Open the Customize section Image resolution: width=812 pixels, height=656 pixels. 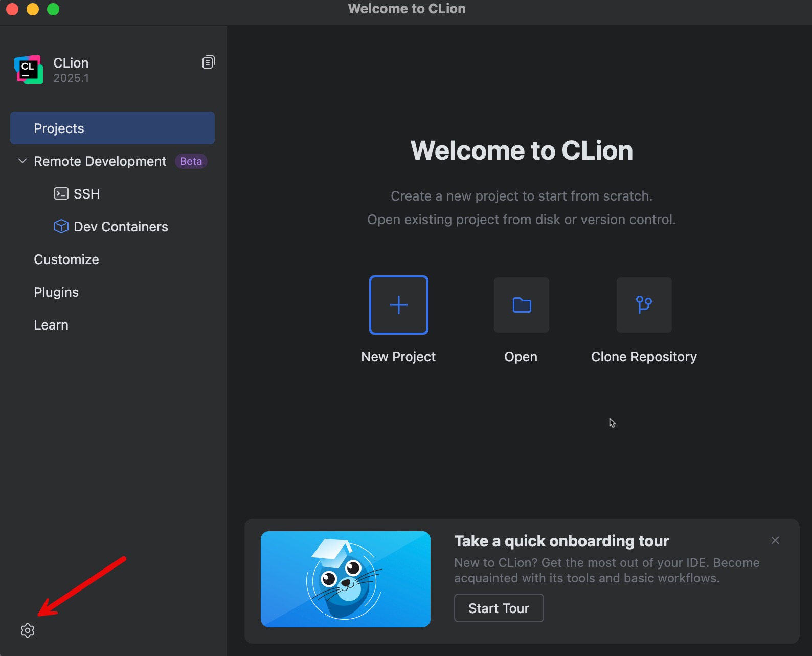click(x=66, y=259)
